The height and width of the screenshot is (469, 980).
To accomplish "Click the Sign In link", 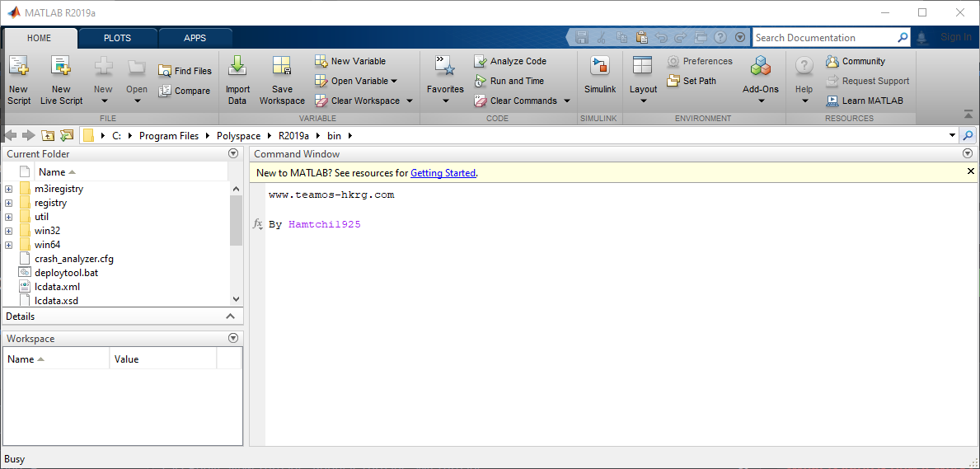I will pyautogui.click(x=955, y=37).
